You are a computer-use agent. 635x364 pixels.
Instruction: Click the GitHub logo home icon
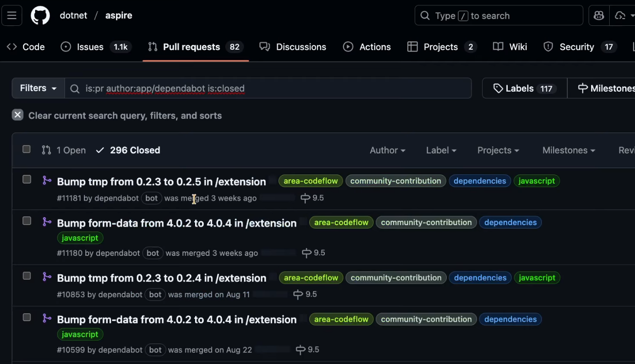coord(40,16)
